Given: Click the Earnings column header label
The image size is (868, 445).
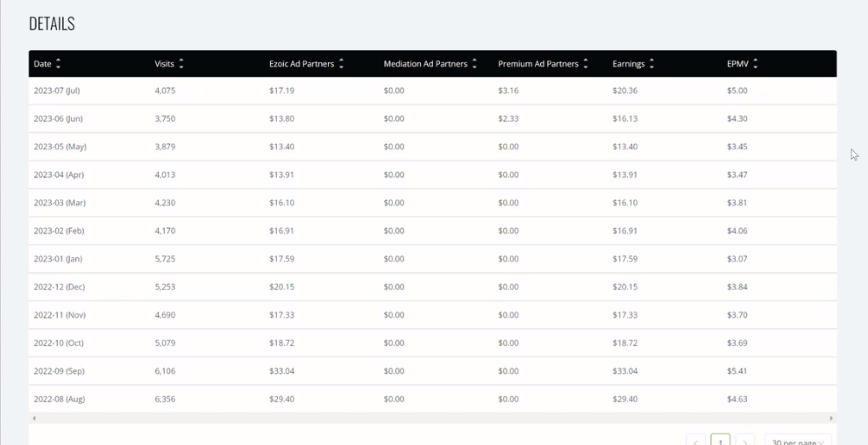Looking at the screenshot, I should [x=629, y=64].
